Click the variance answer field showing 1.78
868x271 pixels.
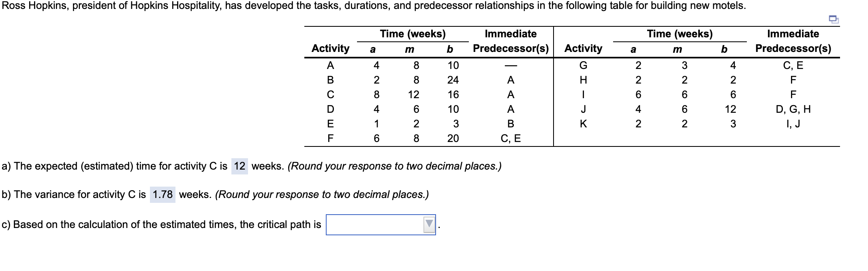[x=162, y=195]
